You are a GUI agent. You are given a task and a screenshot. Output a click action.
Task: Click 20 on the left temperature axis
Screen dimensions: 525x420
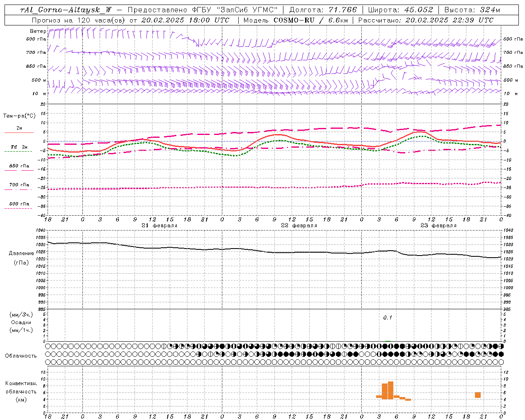tap(43, 105)
